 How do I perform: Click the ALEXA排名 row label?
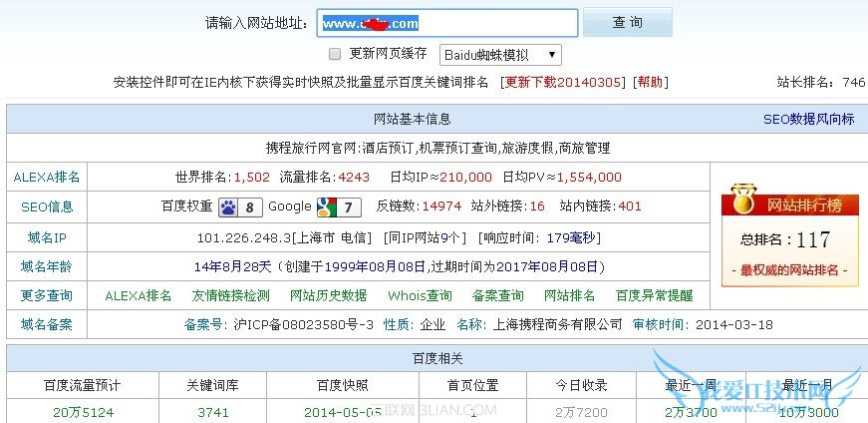(x=47, y=178)
